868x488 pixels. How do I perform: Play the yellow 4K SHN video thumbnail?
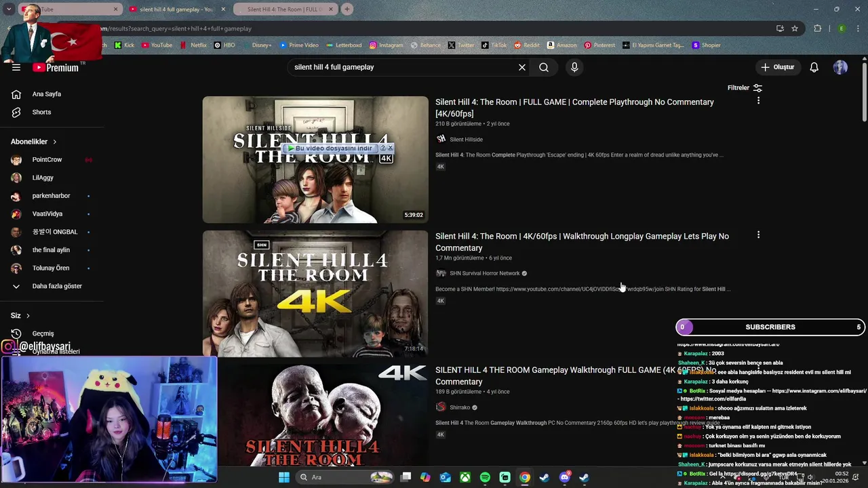(x=315, y=293)
